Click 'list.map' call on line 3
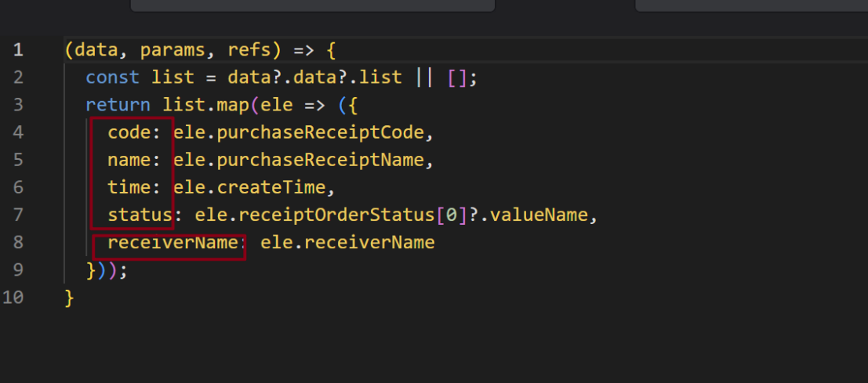Screen dimensions: 868x383 click(205, 105)
